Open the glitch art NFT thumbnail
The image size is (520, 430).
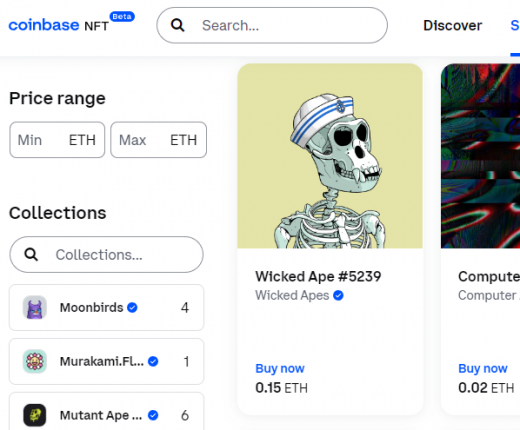coord(480,156)
